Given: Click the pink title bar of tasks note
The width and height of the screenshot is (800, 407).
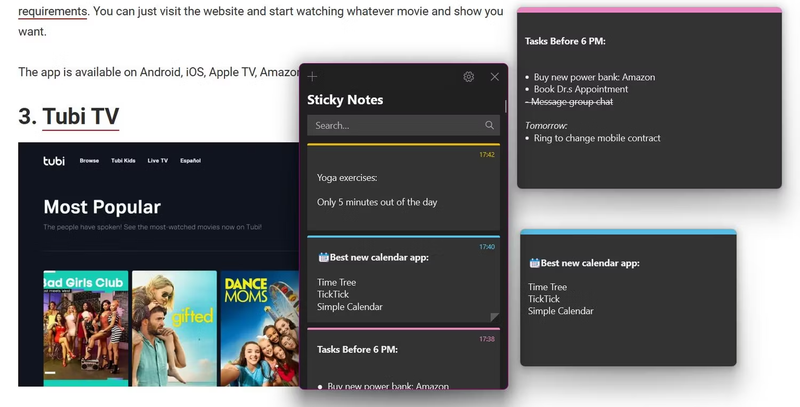Looking at the screenshot, I should [649, 10].
